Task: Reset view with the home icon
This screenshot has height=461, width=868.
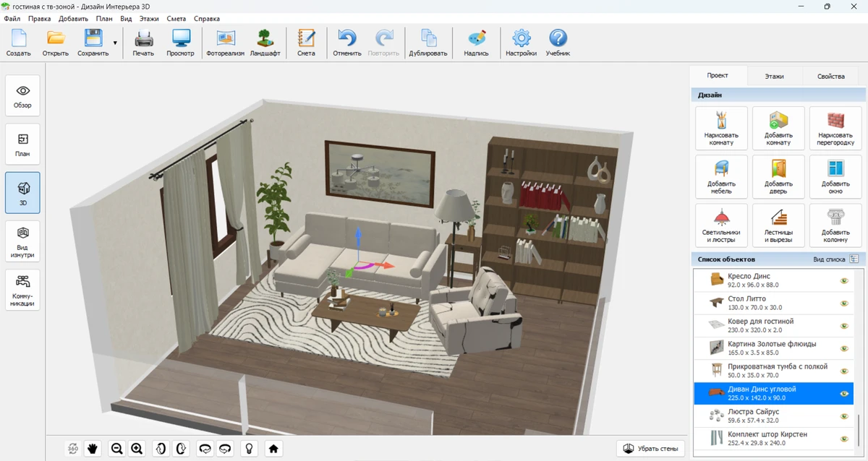Action: pyautogui.click(x=273, y=449)
